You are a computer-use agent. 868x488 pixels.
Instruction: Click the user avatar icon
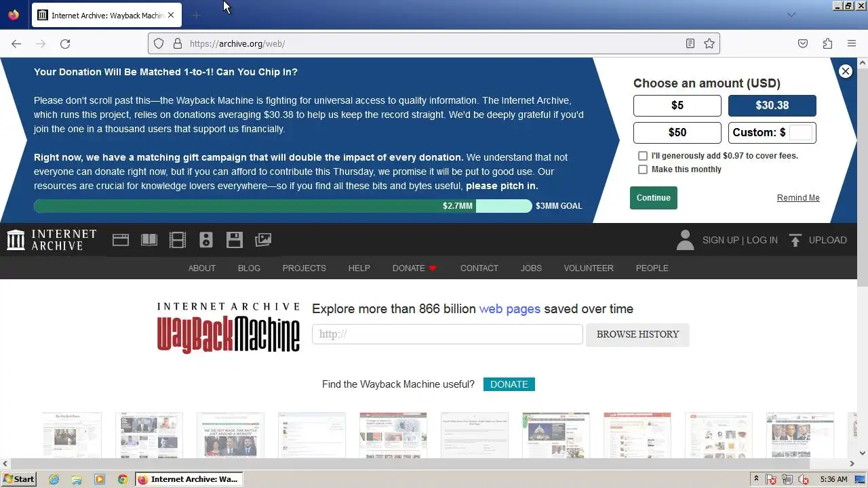(685, 240)
